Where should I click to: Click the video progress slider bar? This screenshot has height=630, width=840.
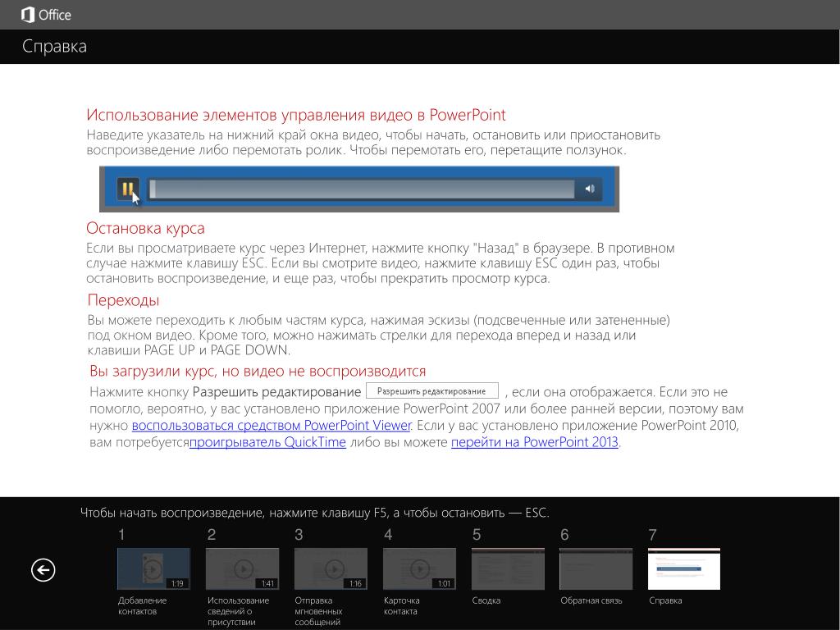click(x=362, y=189)
